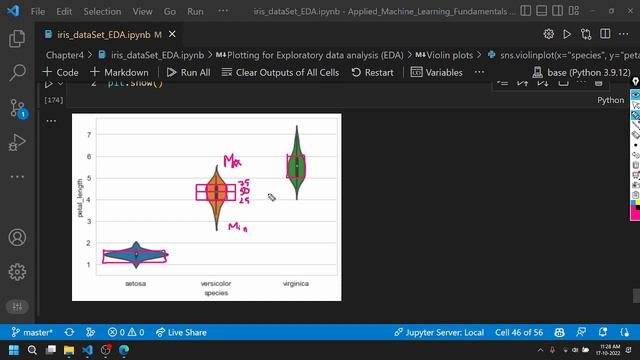This screenshot has width=640, height=360.
Task: Add a new Markdown cell
Action: [x=119, y=72]
